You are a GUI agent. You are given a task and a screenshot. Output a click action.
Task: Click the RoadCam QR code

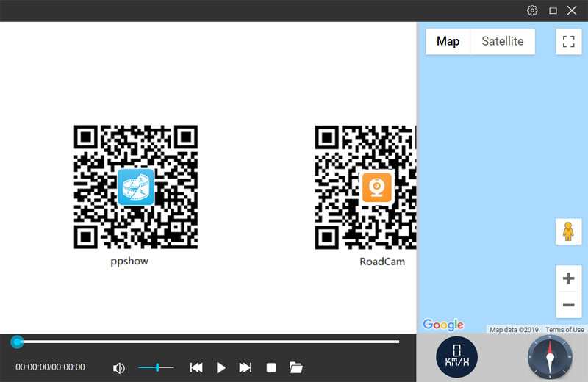pos(365,187)
